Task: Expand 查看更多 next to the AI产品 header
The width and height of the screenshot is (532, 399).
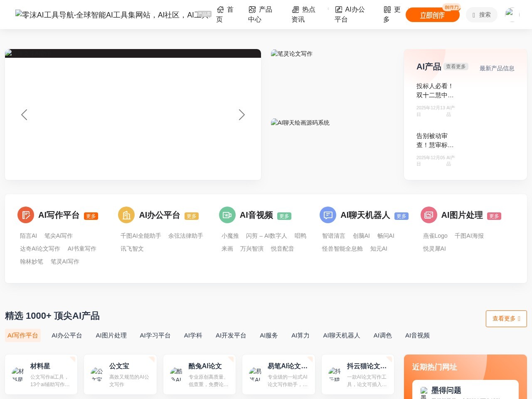Action: point(456,66)
